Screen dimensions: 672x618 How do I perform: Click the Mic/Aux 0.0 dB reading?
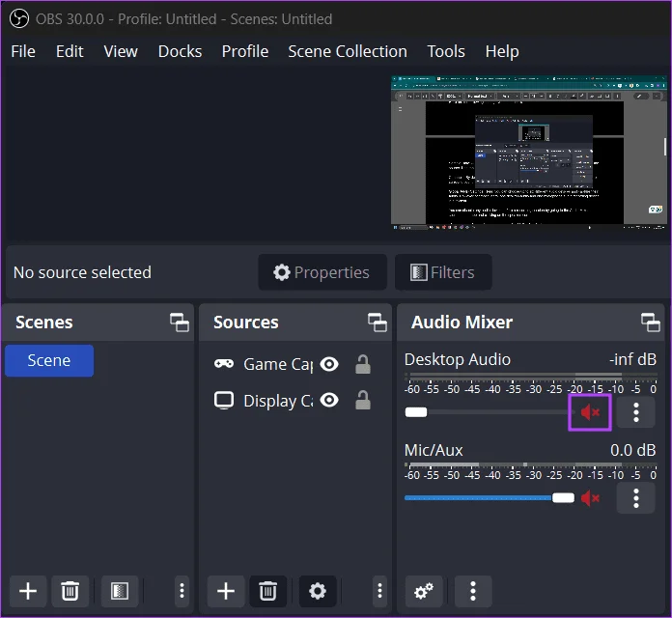point(633,450)
